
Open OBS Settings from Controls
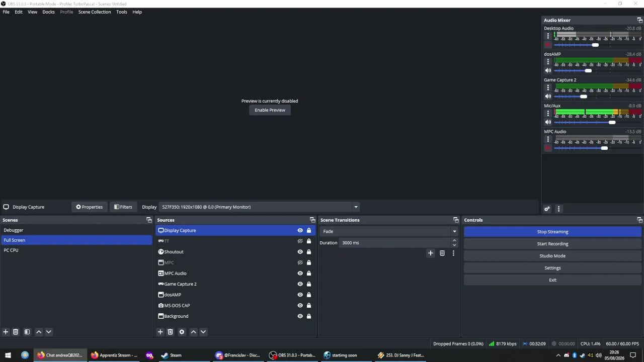pos(552,268)
